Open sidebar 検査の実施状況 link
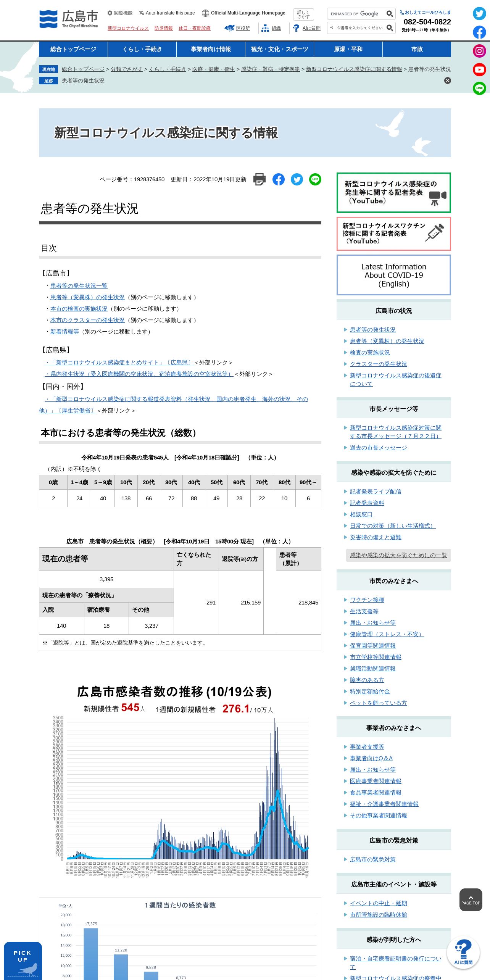The width and height of the screenshot is (490, 980). pos(370,353)
